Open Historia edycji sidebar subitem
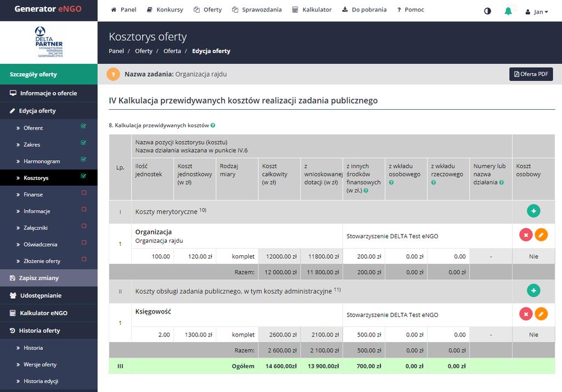The image size is (562, 392). [41, 381]
